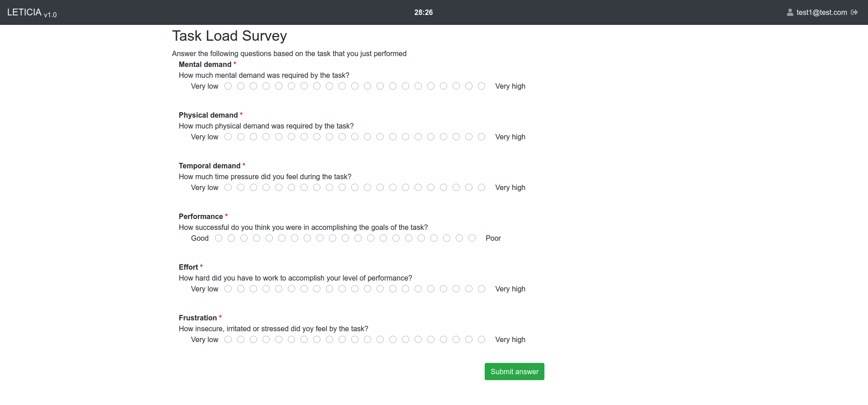
Task: Select Physical demand radio nearest Very low
Action: point(228,137)
